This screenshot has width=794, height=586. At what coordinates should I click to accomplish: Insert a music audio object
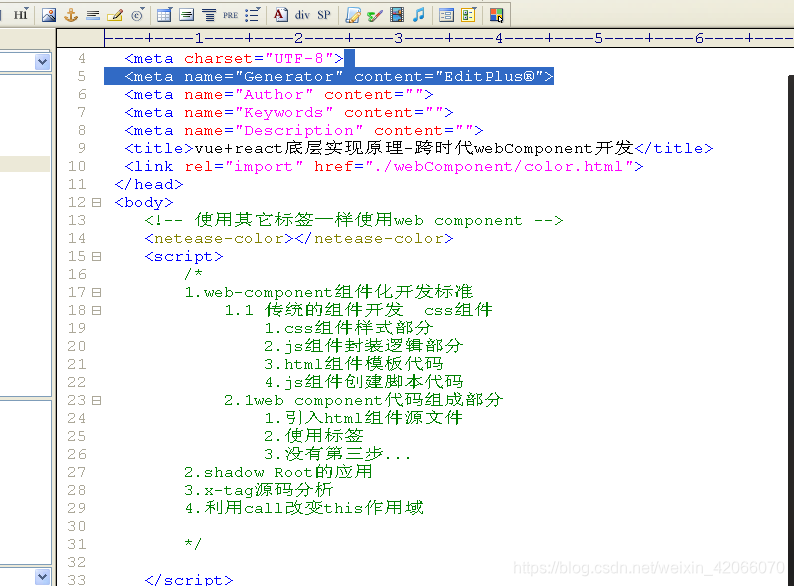[419, 15]
